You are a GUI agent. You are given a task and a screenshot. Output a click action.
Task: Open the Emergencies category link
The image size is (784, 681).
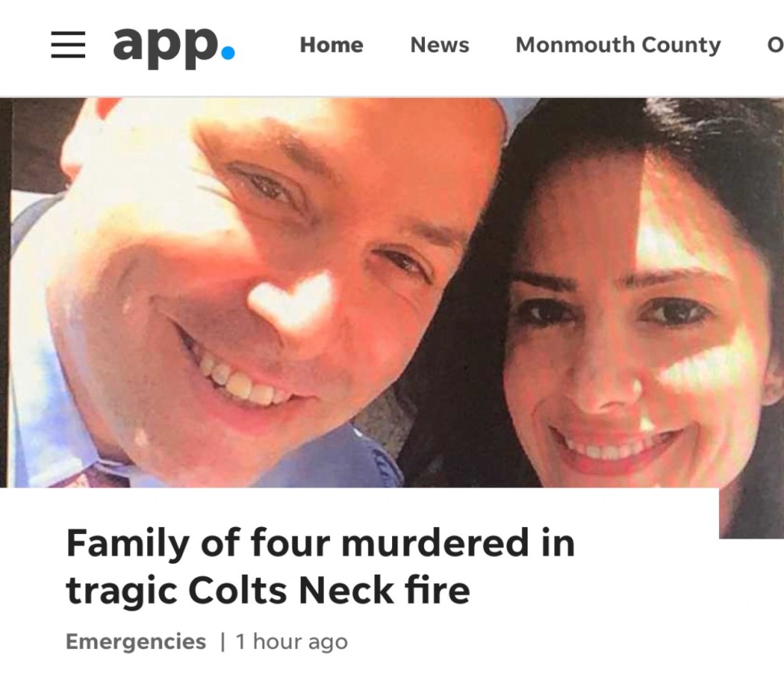(136, 641)
